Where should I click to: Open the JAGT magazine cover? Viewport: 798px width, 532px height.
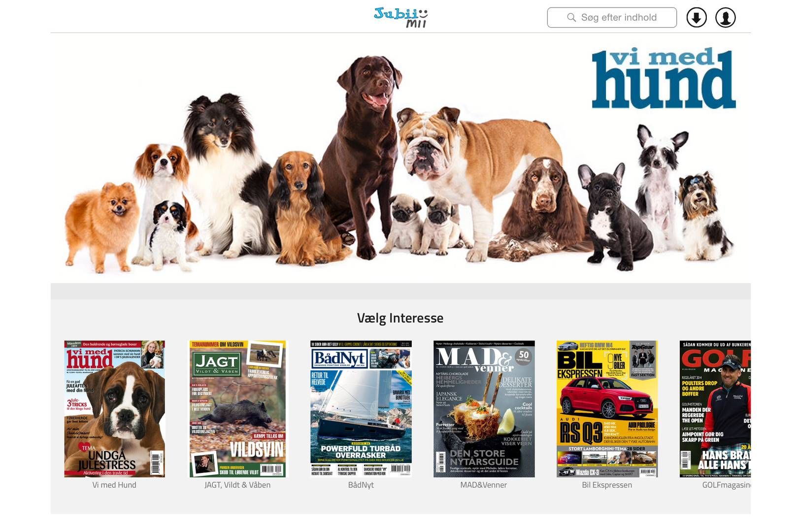pyautogui.click(x=237, y=408)
